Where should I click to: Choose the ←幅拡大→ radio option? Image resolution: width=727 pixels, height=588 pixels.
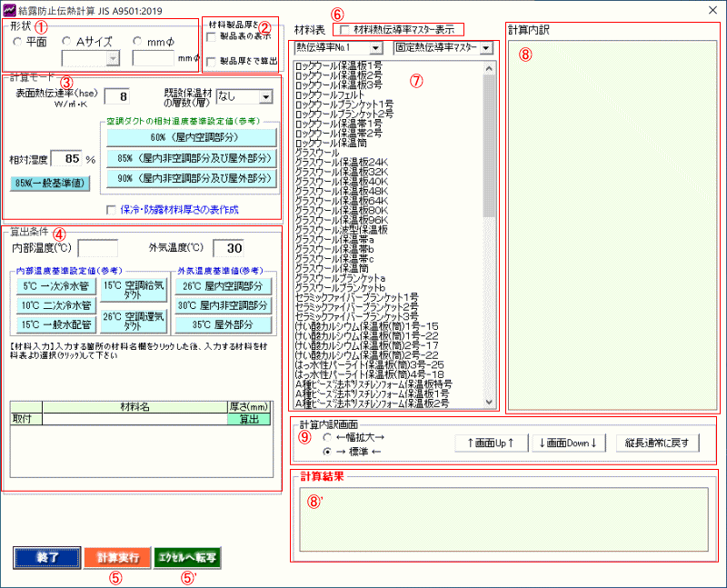click(327, 437)
